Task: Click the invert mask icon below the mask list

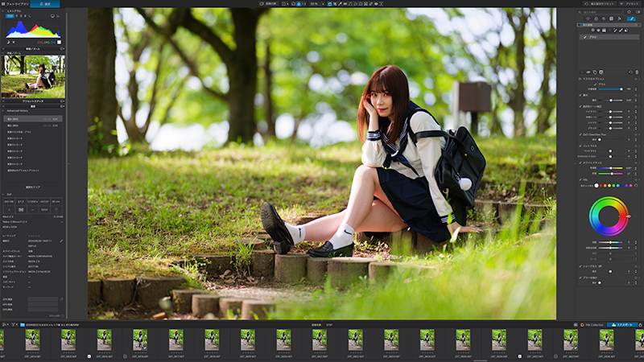Action: pos(601,72)
